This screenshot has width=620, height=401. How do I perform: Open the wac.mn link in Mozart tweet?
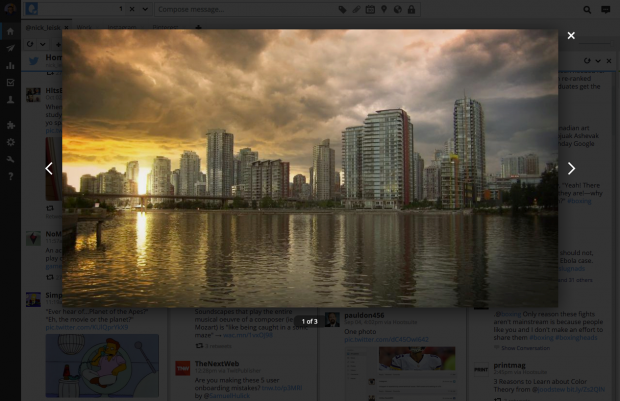(248, 335)
